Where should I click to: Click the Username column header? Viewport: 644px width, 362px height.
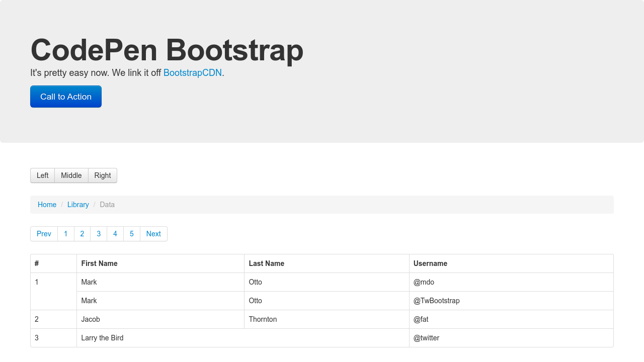pos(431,263)
